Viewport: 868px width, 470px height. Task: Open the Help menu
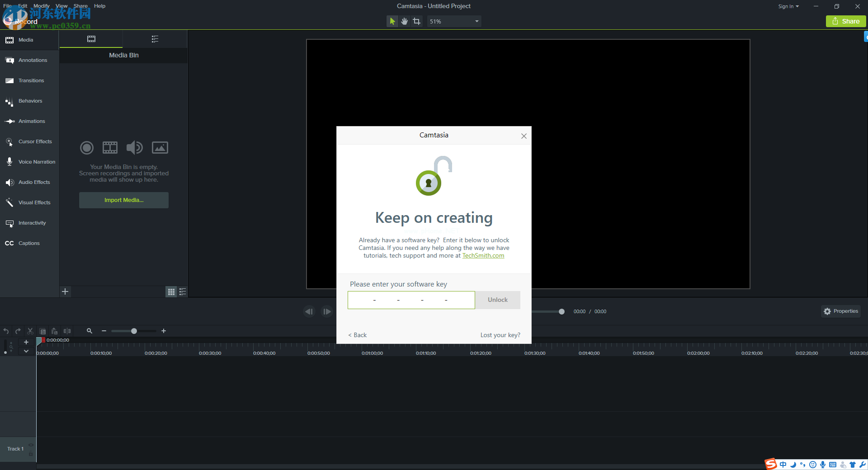[x=99, y=6]
